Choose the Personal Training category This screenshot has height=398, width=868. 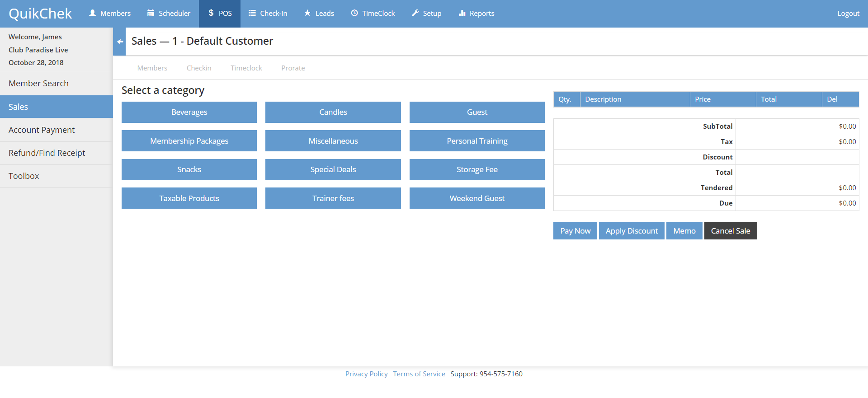477,141
